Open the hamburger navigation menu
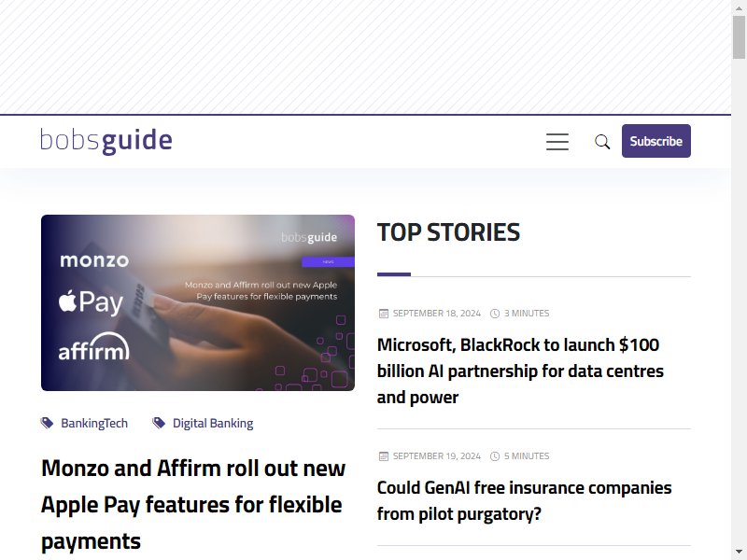The height and width of the screenshot is (560, 747). pyautogui.click(x=557, y=142)
